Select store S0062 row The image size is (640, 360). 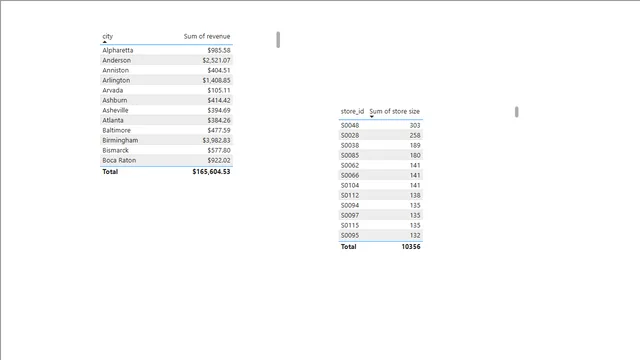coord(380,165)
